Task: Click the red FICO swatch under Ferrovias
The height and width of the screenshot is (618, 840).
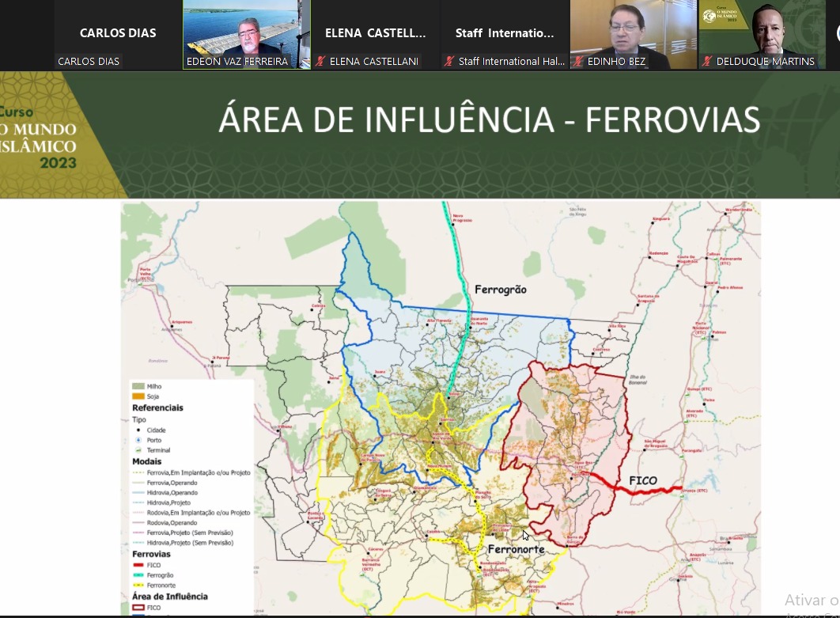Action: 138,565
